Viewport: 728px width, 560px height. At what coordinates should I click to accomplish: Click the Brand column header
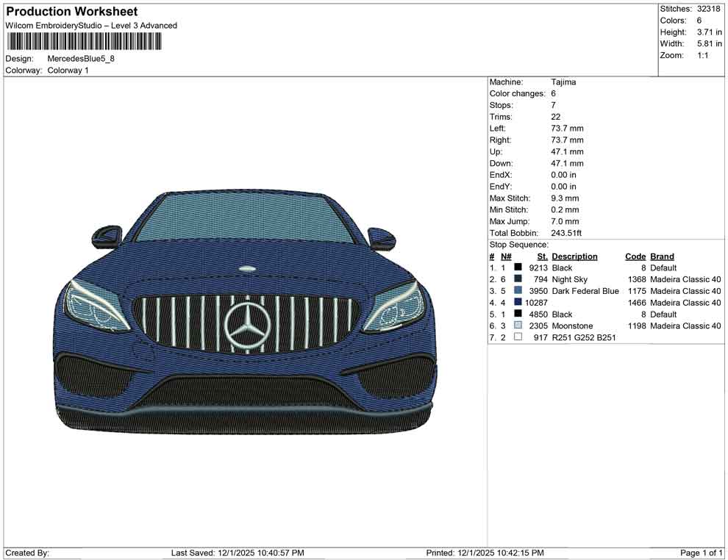click(661, 256)
